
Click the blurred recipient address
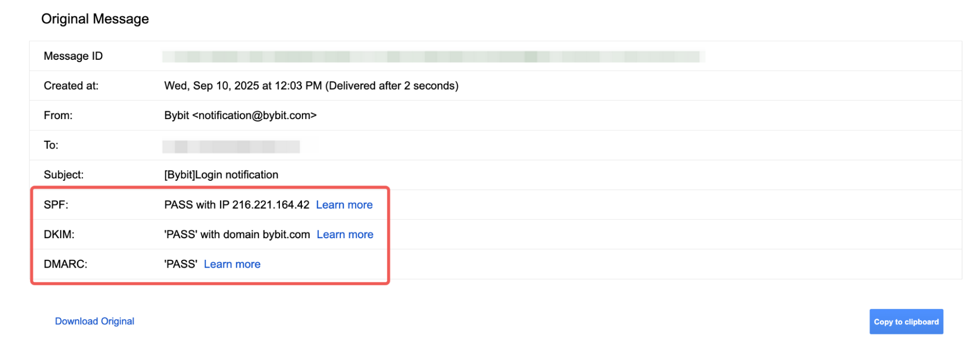[231, 146]
